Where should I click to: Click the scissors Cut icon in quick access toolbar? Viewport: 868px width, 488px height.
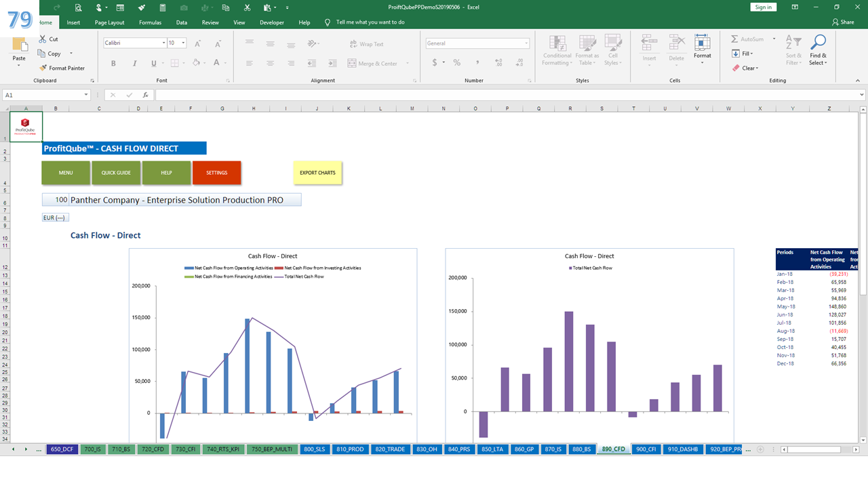coord(248,7)
